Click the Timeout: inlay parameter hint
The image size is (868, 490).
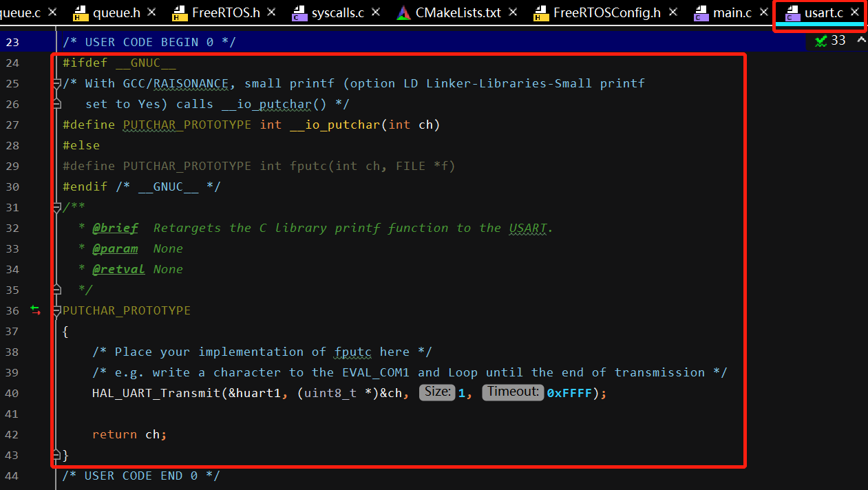coord(514,392)
